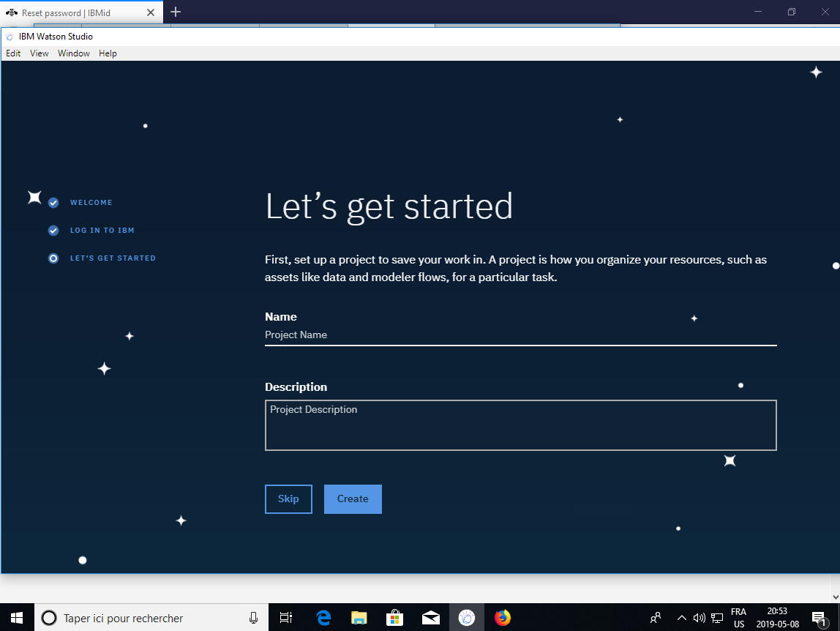The image size is (840, 631).
Task: Click the Log in to IBM checkmark icon
Action: [53, 231]
